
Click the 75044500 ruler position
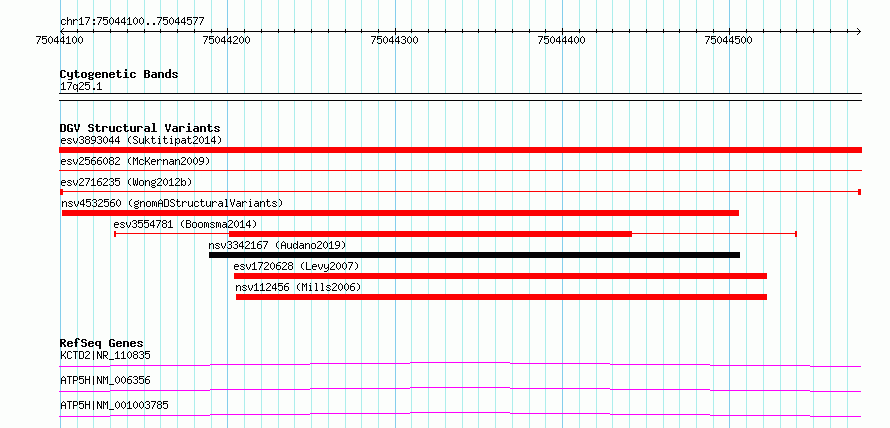(x=729, y=40)
